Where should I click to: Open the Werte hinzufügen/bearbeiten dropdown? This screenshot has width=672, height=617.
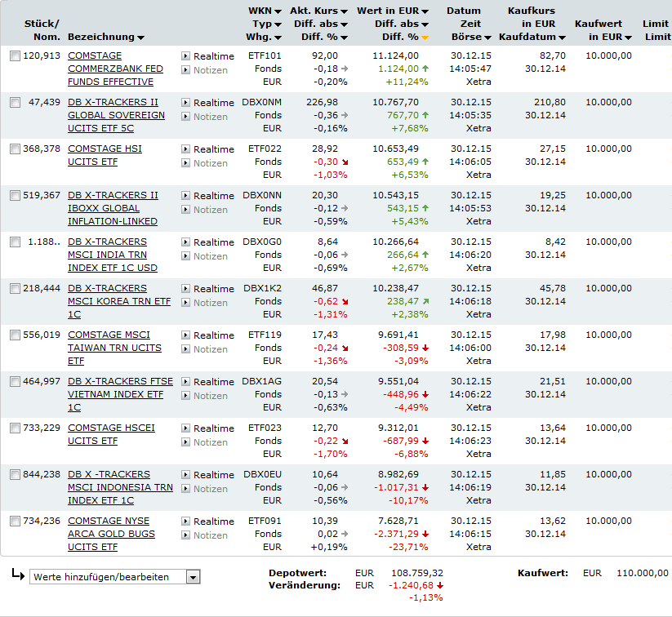[x=115, y=577]
